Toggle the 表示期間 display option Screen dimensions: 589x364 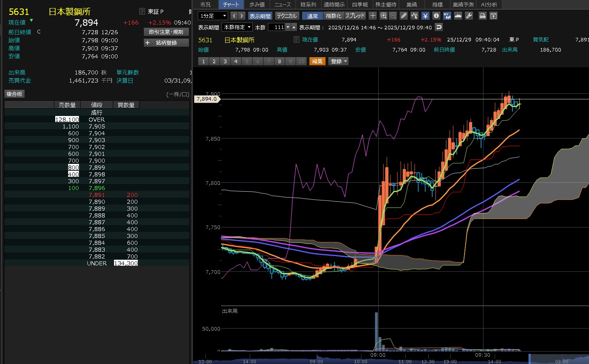pyautogui.click(x=260, y=16)
